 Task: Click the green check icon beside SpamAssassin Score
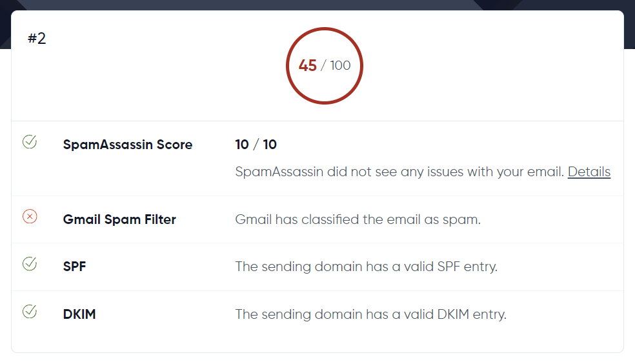[30, 142]
